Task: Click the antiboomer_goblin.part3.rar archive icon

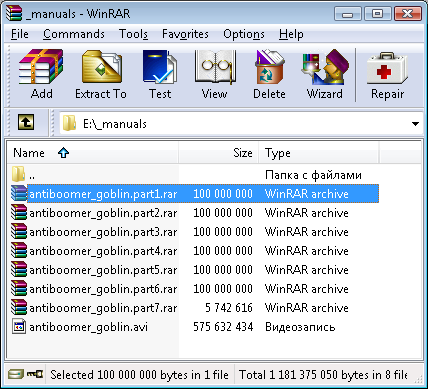Action: point(19,231)
